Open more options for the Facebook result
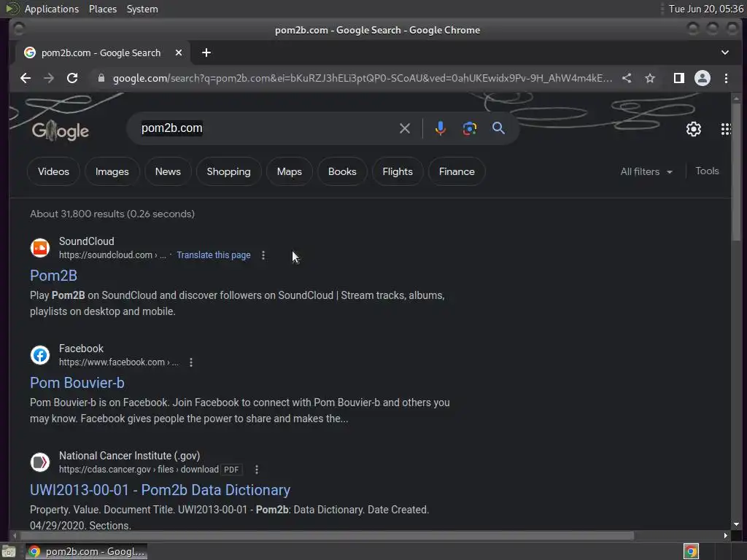The image size is (747, 560). (x=191, y=362)
